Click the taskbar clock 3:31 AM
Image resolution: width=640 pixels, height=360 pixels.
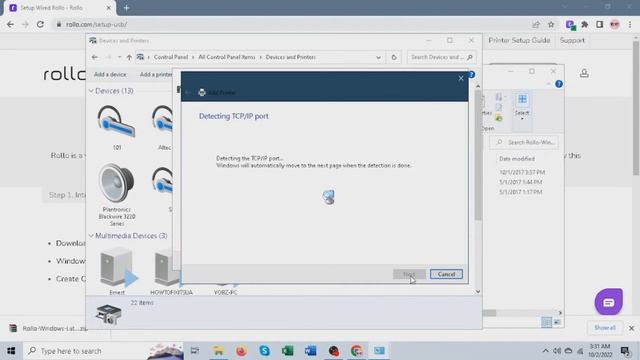(x=600, y=351)
